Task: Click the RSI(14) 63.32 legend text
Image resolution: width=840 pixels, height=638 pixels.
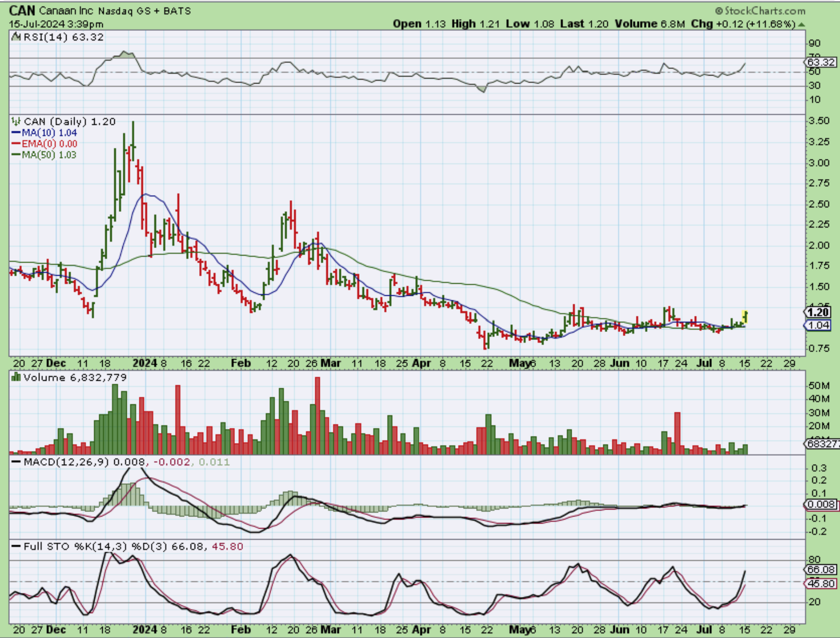Action: 63,37
